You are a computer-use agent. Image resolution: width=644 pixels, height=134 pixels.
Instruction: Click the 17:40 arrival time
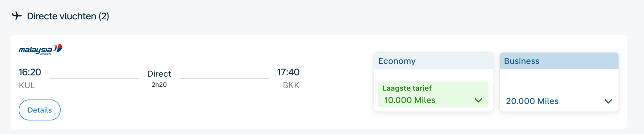pos(288,72)
